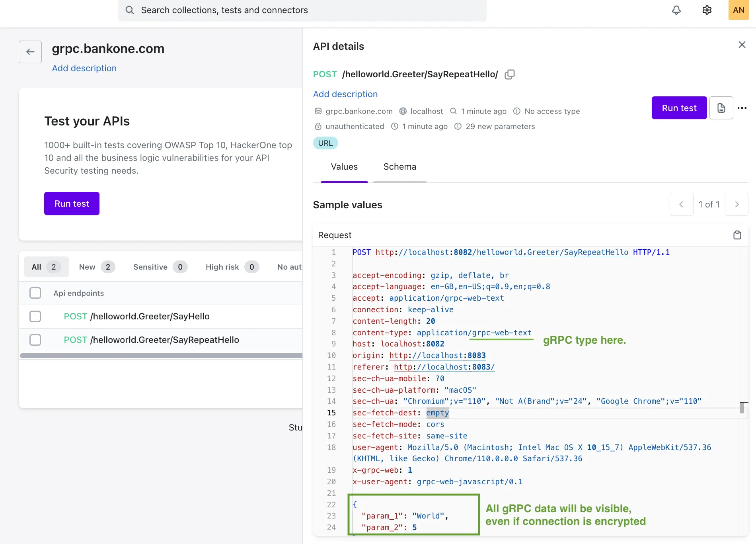Image resolution: width=756 pixels, height=544 pixels.
Task: Go to the previous sample value
Action: point(681,204)
